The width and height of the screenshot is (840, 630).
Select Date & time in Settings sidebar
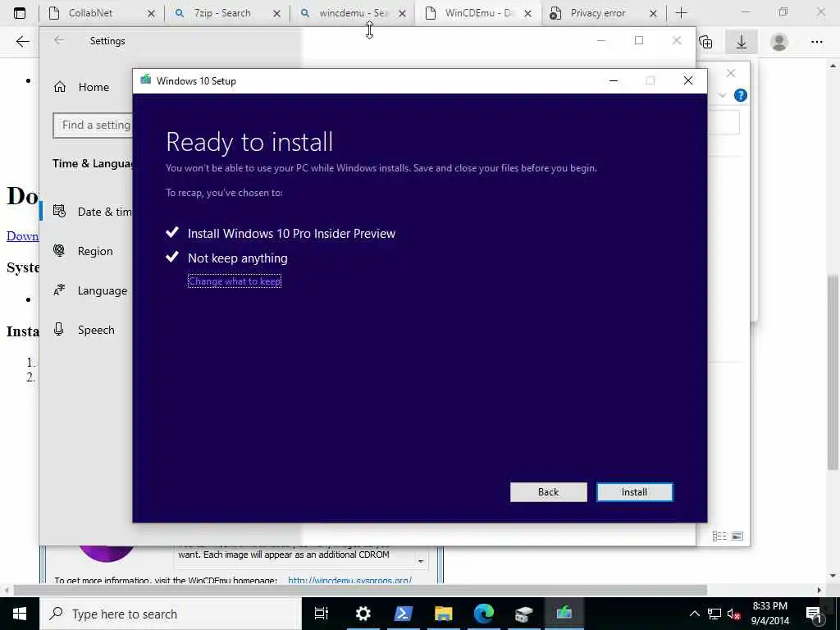click(x=92, y=212)
